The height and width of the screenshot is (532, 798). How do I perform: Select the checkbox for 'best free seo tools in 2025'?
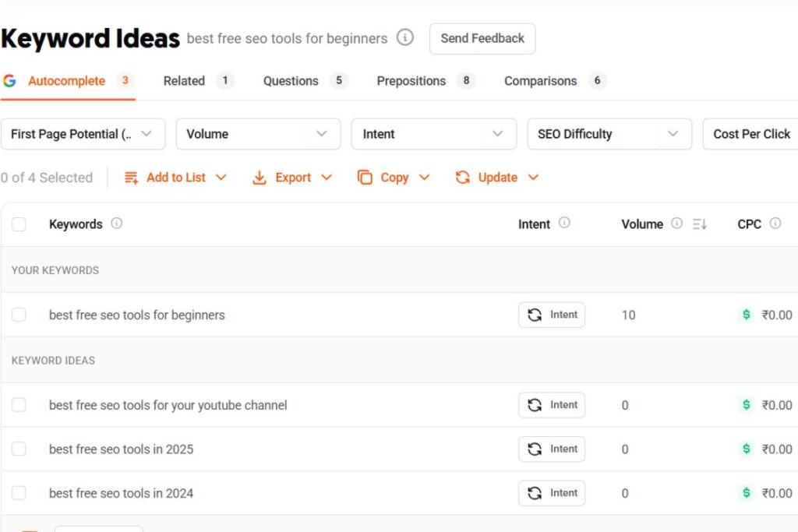click(x=19, y=449)
